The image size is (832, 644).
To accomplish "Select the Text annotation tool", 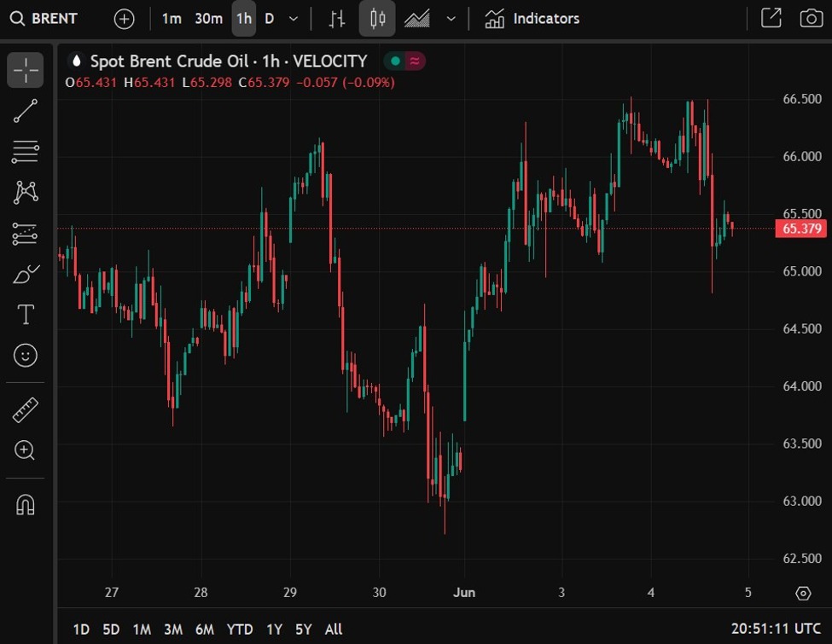I will tap(25, 314).
